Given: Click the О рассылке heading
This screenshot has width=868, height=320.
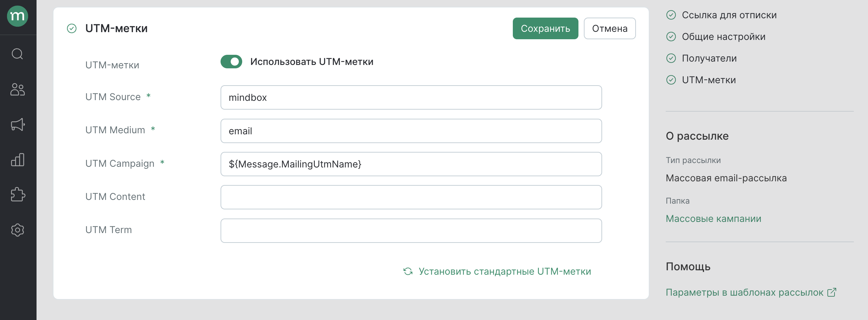Looking at the screenshot, I should [697, 136].
